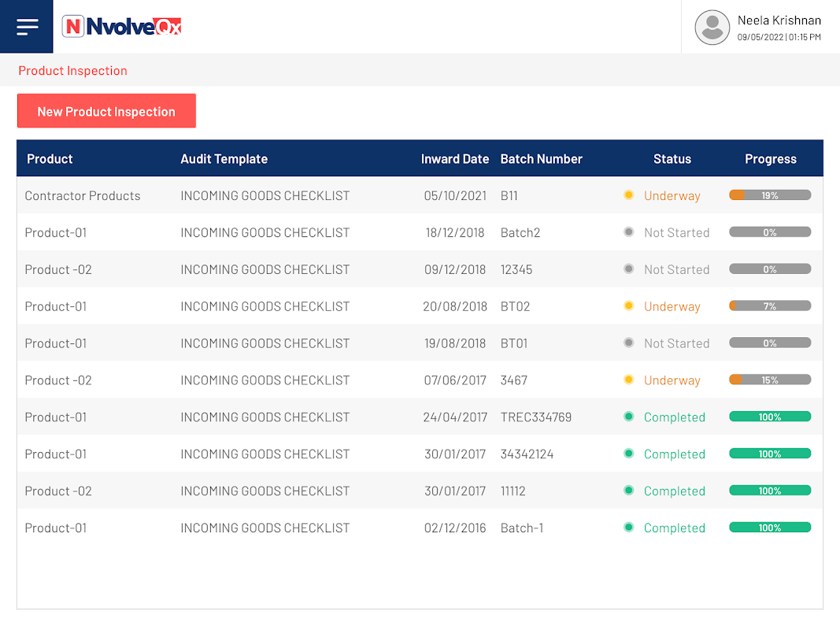Click the yellow status dot for batch 3467
840x630 pixels.
point(629,380)
